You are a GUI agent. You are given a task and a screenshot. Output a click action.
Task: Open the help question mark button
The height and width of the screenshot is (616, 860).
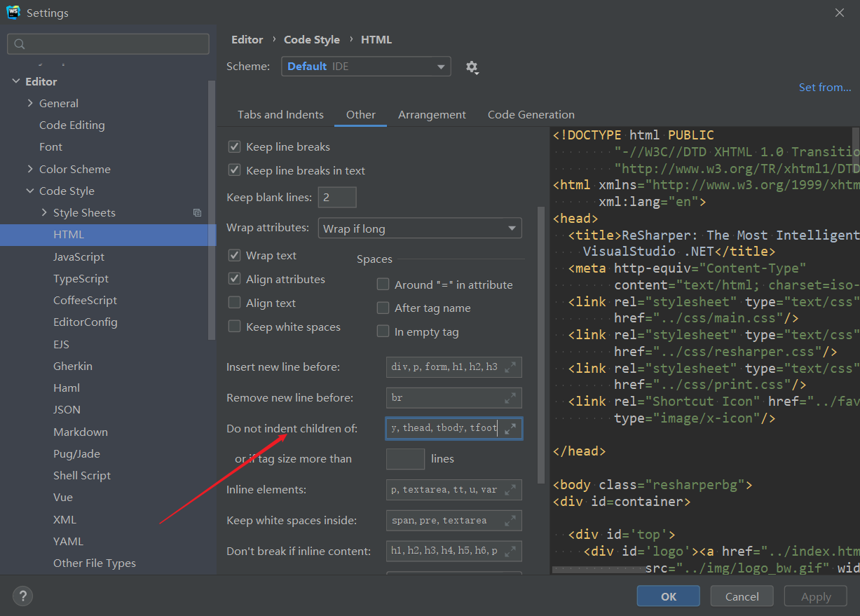point(22,596)
